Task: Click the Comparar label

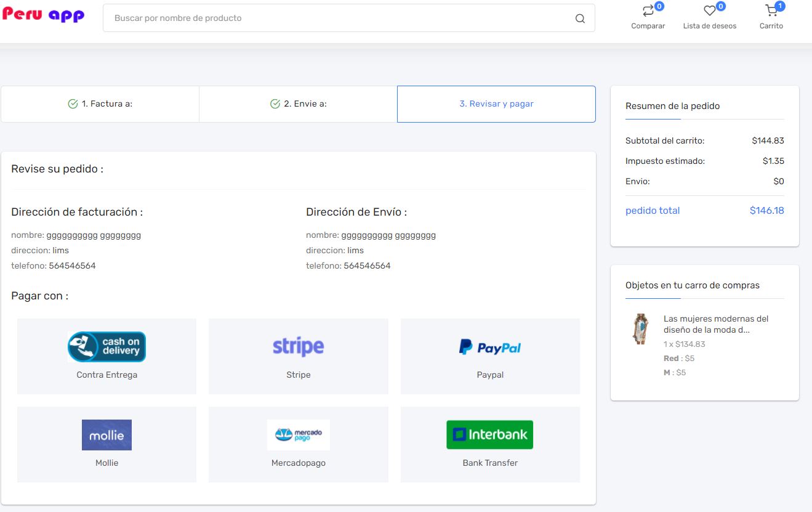Action: [x=648, y=26]
